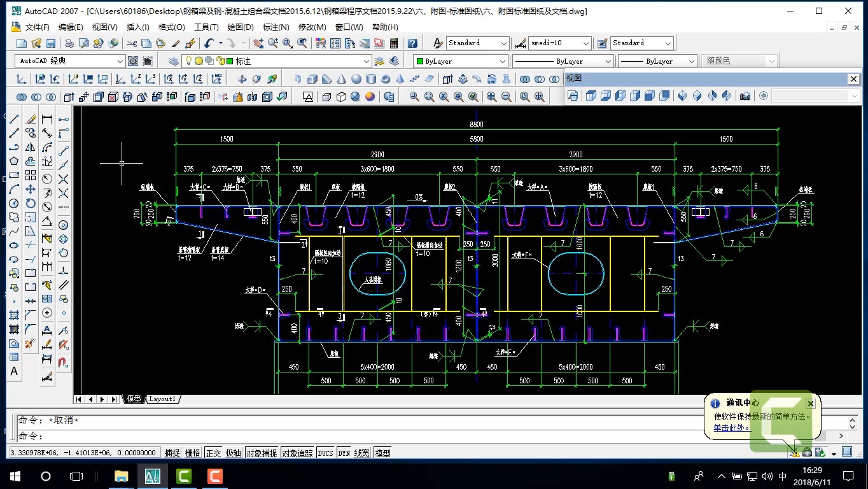Open the 随颜色 plot style dropdown
The image size is (868, 489).
[x=740, y=61]
